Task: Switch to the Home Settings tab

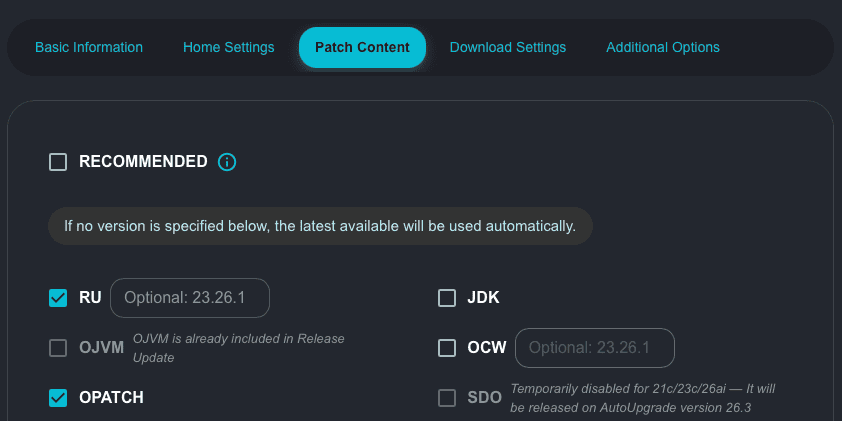Action: 228,47
